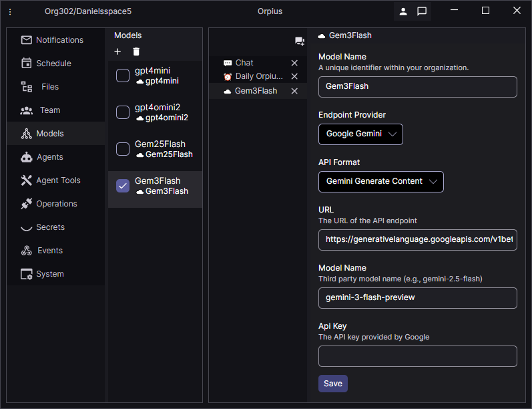Click the Save button
This screenshot has height=409, width=532.
point(332,384)
